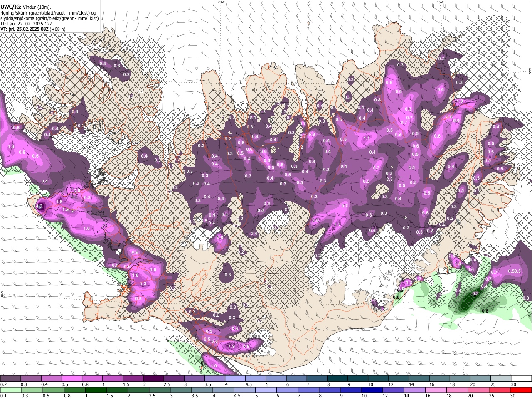532x399 pixels.
Task: Click the '1.6' precipitation value on map
Action: click(135, 276)
